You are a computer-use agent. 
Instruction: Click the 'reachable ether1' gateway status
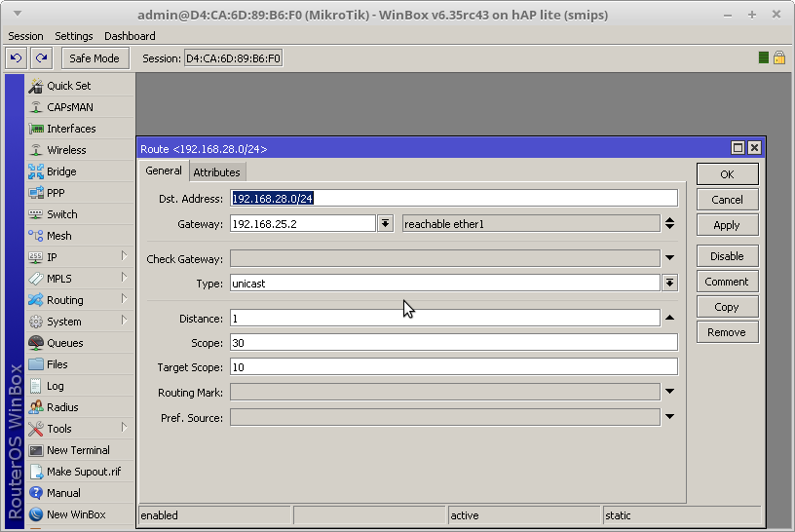click(x=531, y=224)
